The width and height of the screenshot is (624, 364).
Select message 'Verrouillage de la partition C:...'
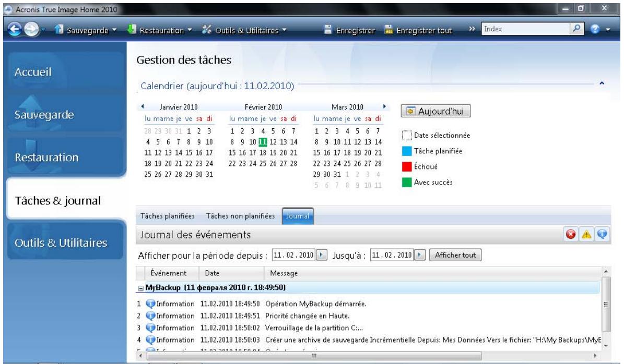point(314,328)
